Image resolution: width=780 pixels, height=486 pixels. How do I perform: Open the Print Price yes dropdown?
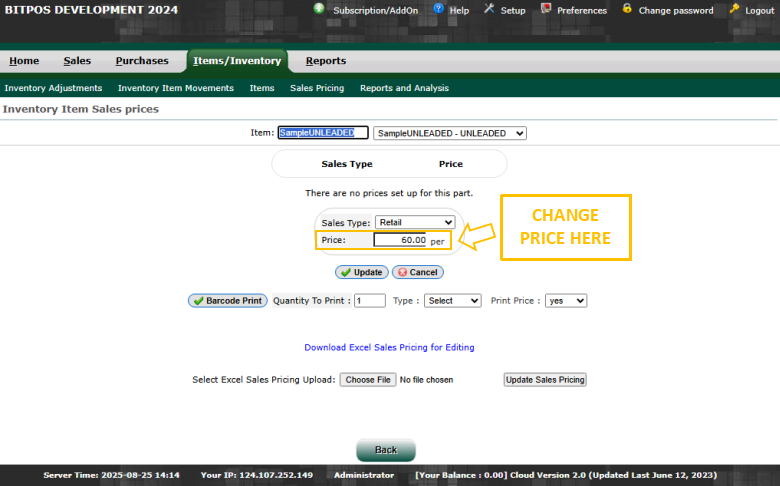coord(565,300)
